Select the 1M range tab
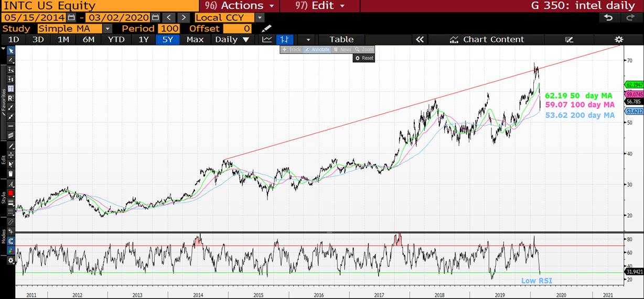The width and height of the screenshot is (644, 299). [x=63, y=39]
